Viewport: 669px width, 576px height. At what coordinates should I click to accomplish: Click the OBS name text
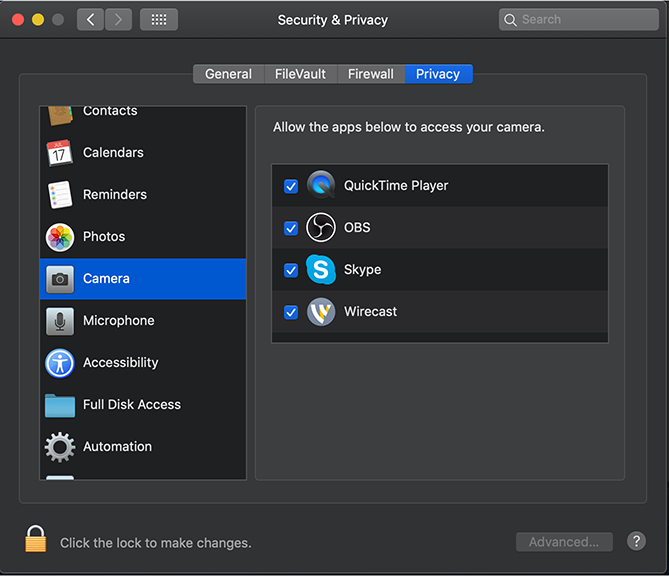click(357, 227)
